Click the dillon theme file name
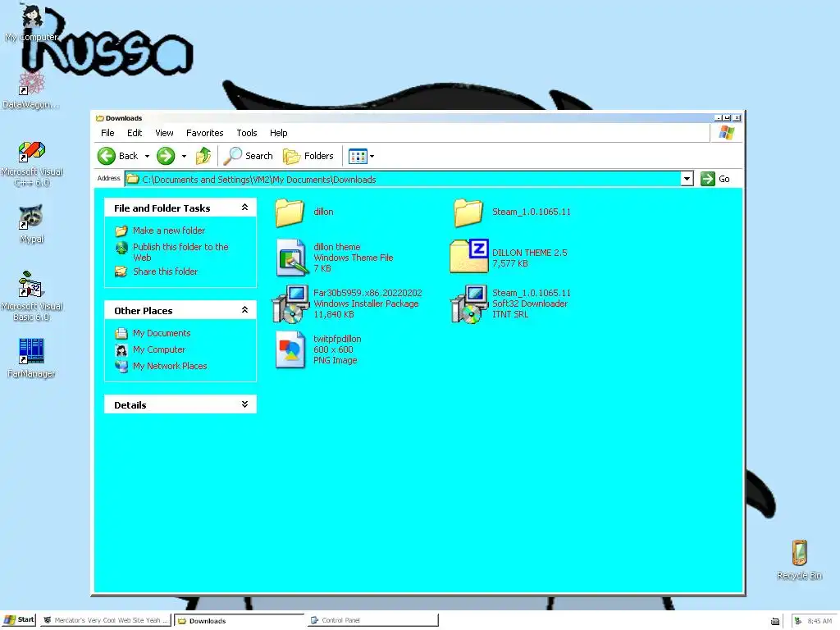Screen dimensions: 840x630 click(336, 247)
